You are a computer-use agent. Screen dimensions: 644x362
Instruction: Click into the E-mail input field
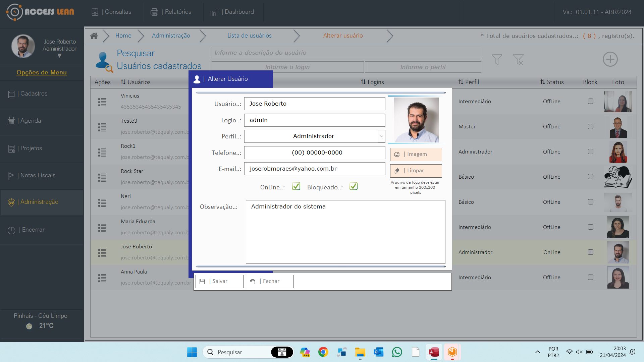coord(314,169)
